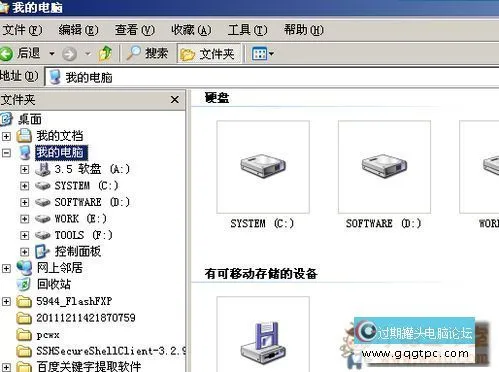Collapse the 我的电脑 tree node

pyautogui.click(x=6, y=153)
